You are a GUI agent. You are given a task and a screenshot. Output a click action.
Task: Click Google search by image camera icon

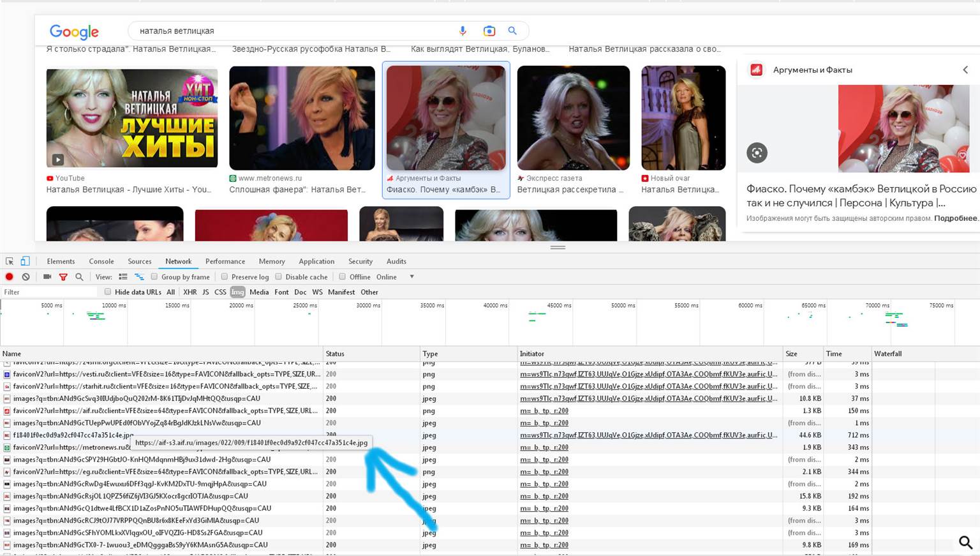489,31
